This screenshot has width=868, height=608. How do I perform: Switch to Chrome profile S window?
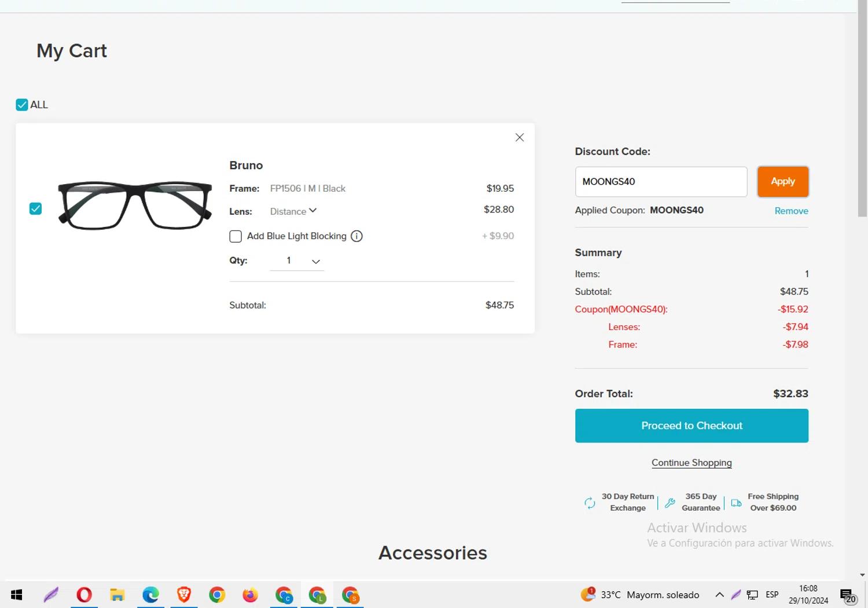tap(350, 595)
